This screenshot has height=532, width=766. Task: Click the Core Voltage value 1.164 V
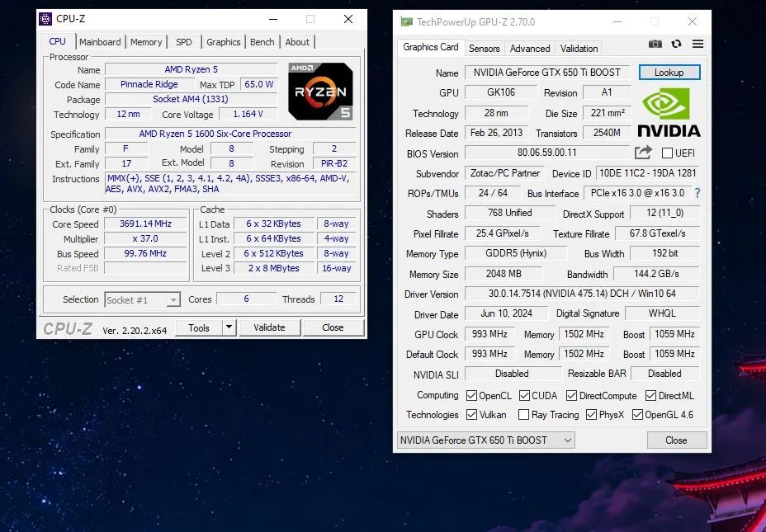click(248, 114)
